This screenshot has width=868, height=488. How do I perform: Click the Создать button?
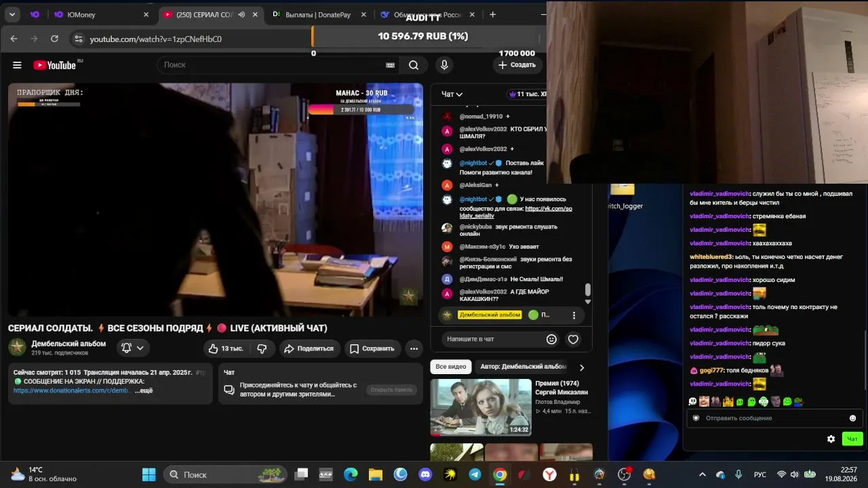tap(517, 65)
